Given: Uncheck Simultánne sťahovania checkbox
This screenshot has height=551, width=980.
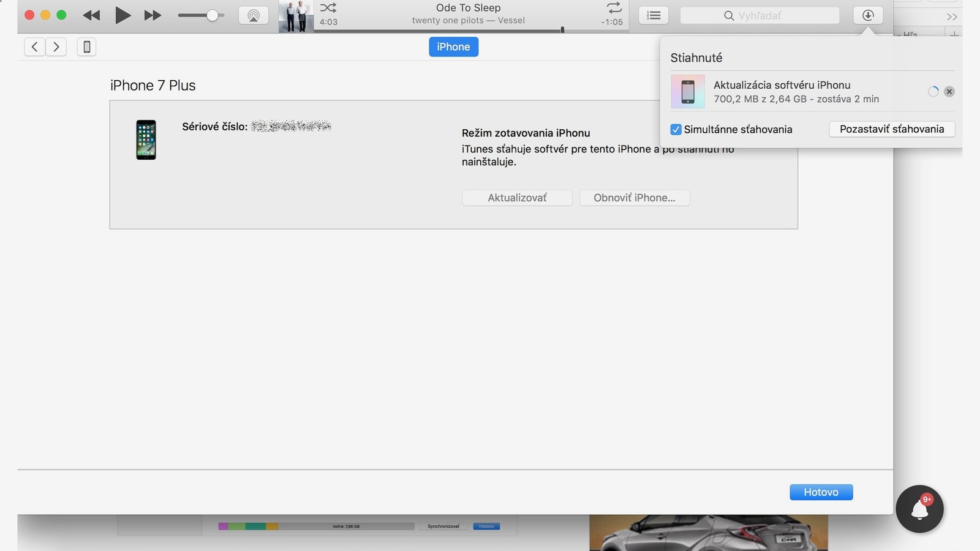Looking at the screenshot, I should (676, 129).
